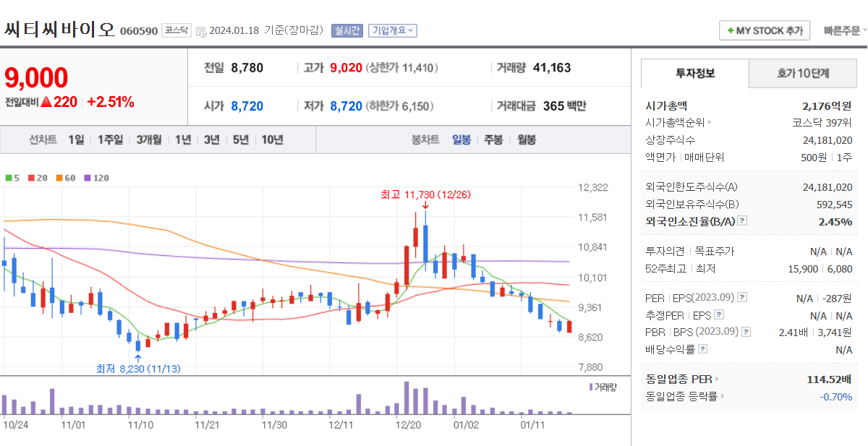Screen dimensions: 868x446
Task: Select the 주봉 candlestick chart
Action: coord(493,140)
